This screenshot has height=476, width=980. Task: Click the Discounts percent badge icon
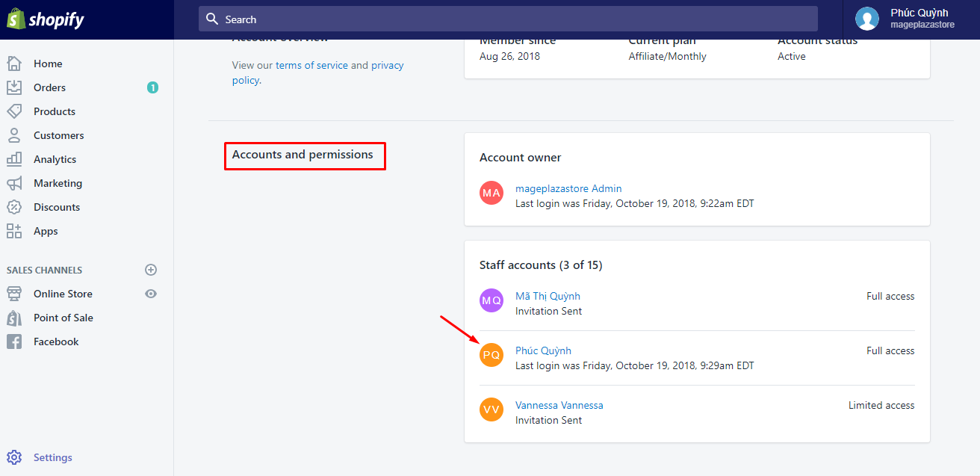(x=14, y=207)
